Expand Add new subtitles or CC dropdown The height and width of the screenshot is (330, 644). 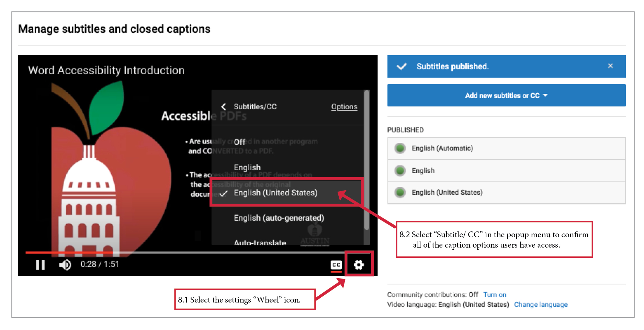click(506, 95)
